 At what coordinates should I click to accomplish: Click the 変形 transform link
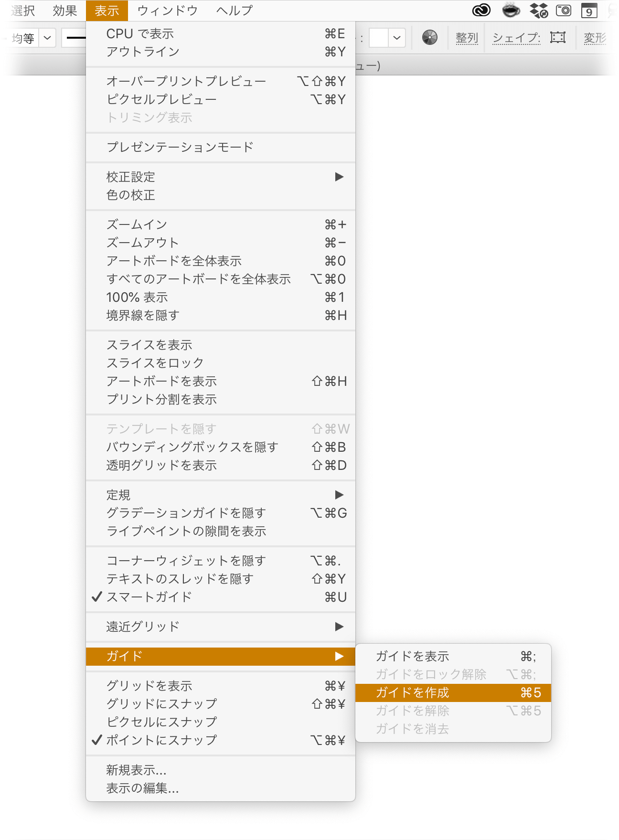pyautogui.click(x=595, y=38)
